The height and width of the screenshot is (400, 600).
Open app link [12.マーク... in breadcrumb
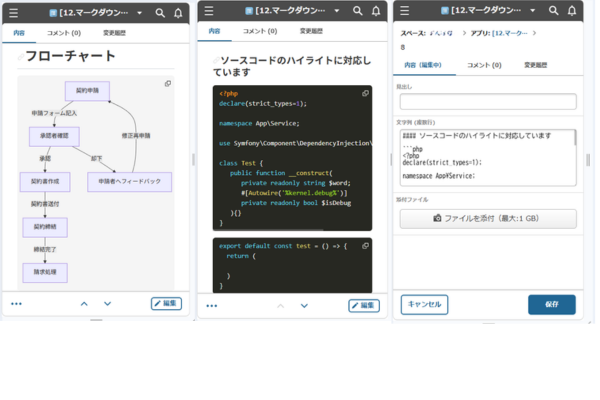[510, 33]
